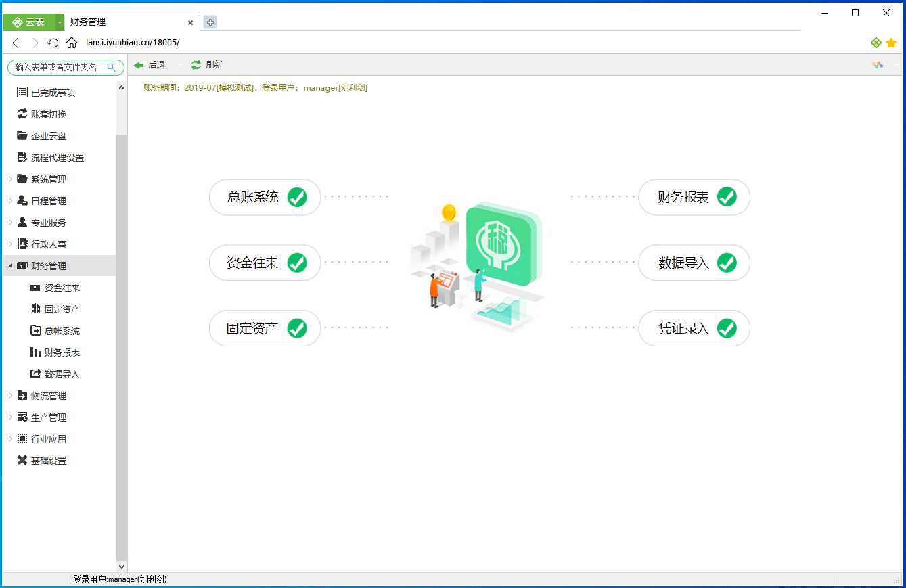Click the colorful icon at toolbar right

[878, 65]
